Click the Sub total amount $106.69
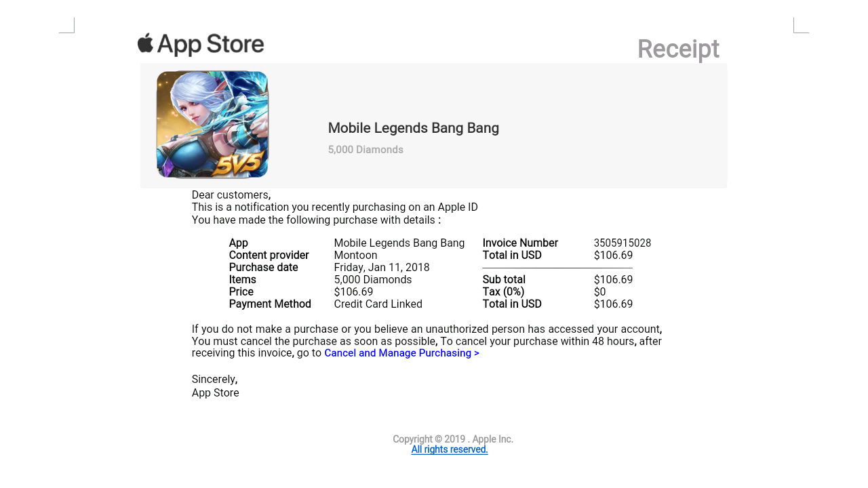868x488 pixels. 613,280
